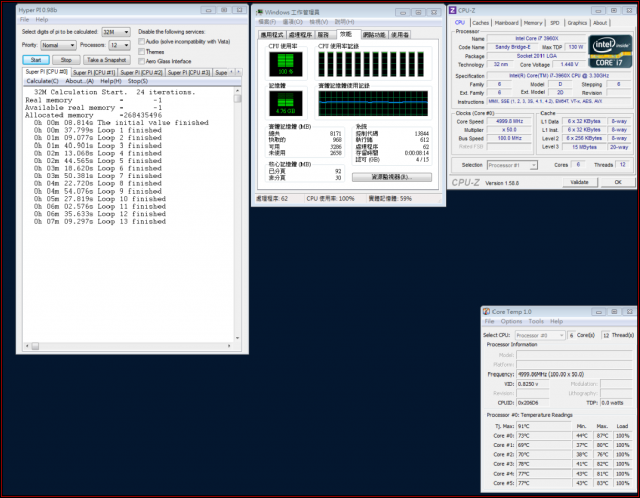This screenshot has height=498, width=640.
Task: Click the tab strip scroll-right arrow in Hyper PI
Action: [239, 72]
